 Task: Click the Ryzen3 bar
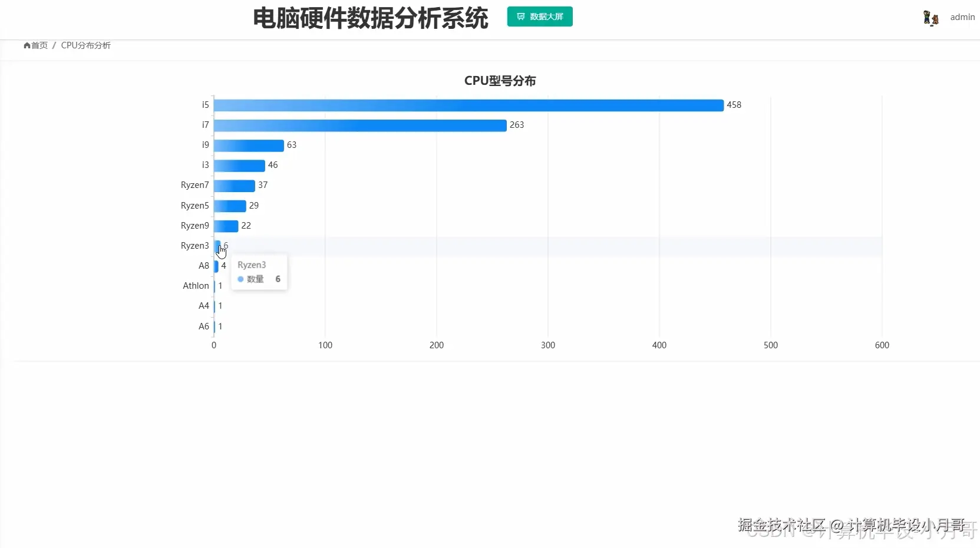click(217, 246)
